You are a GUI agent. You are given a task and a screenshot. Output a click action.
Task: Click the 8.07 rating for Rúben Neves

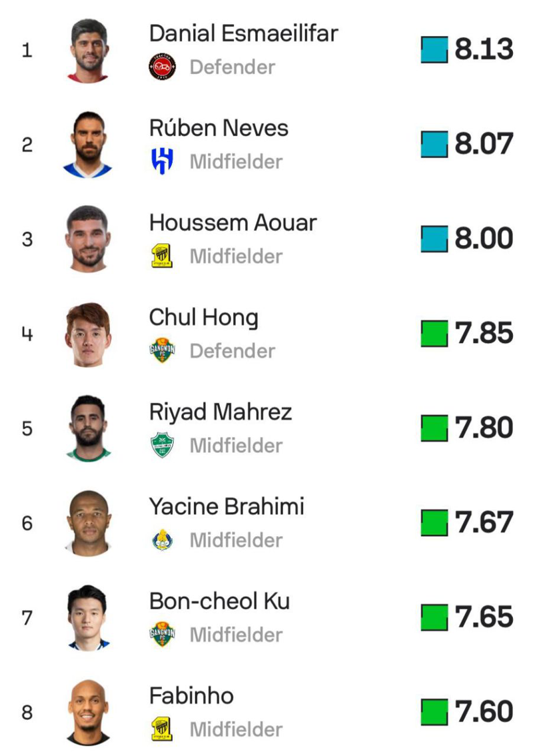[484, 145]
